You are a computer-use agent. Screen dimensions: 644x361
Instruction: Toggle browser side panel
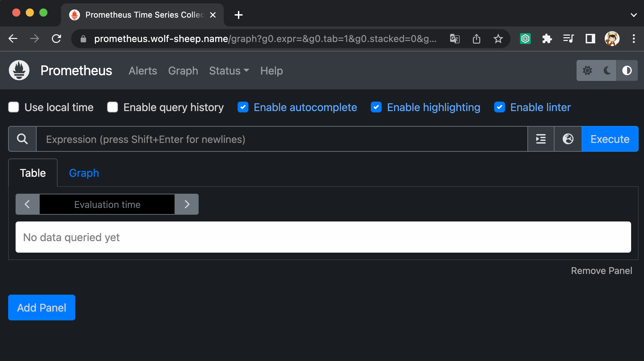point(590,39)
